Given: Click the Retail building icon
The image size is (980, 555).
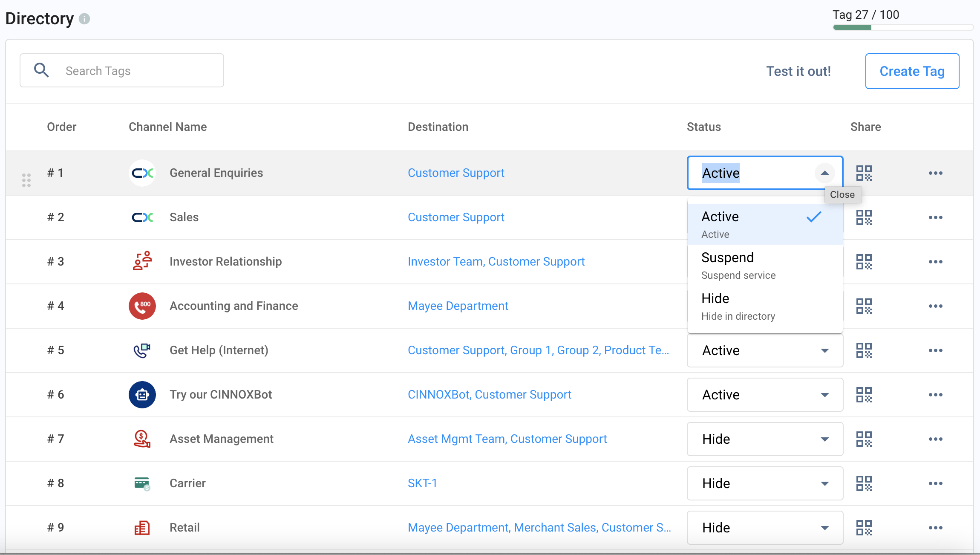Looking at the screenshot, I should [142, 528].
